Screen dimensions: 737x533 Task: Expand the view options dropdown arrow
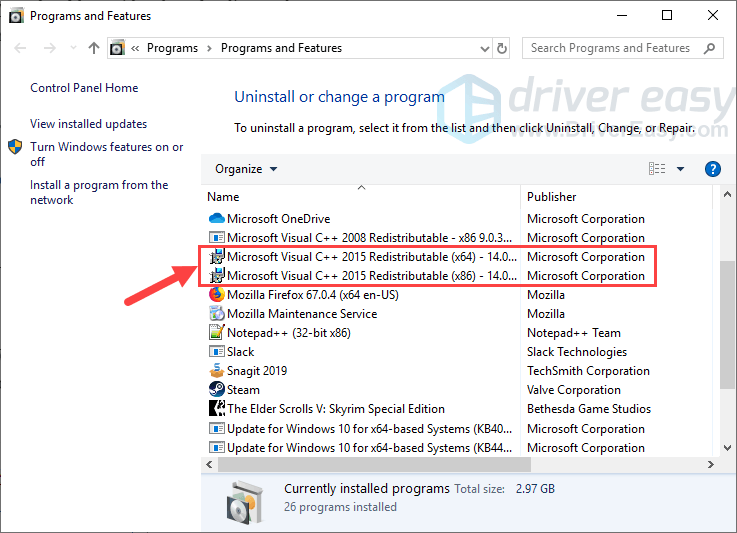(681, 169)
